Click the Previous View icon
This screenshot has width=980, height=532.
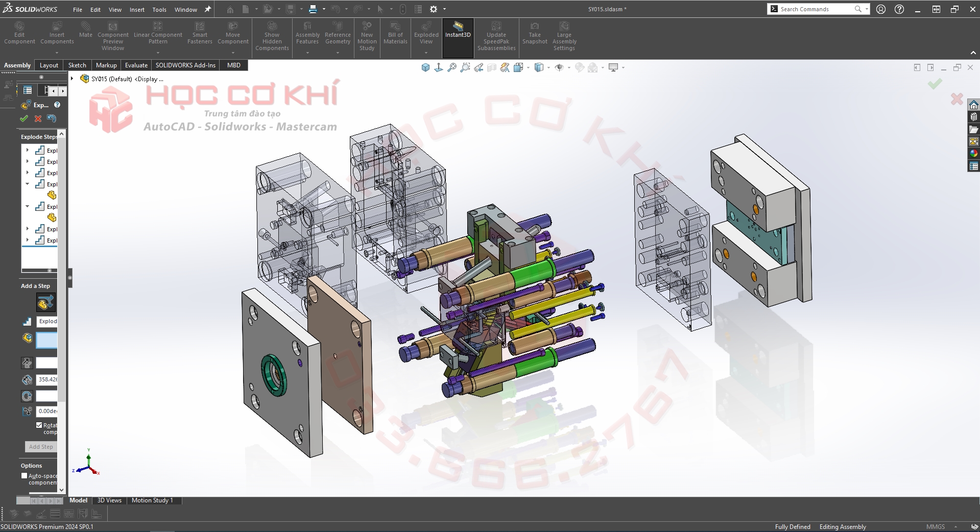(479, 67)
